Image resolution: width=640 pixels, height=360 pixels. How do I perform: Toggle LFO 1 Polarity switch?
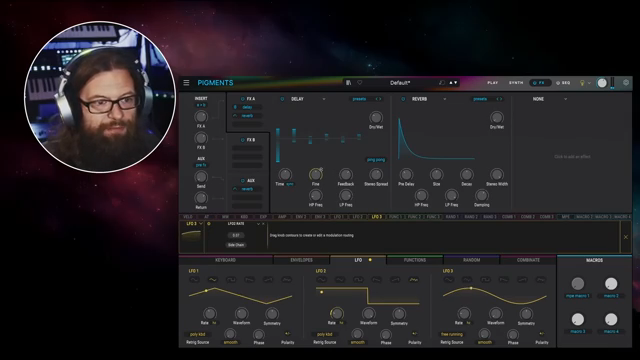287,333
